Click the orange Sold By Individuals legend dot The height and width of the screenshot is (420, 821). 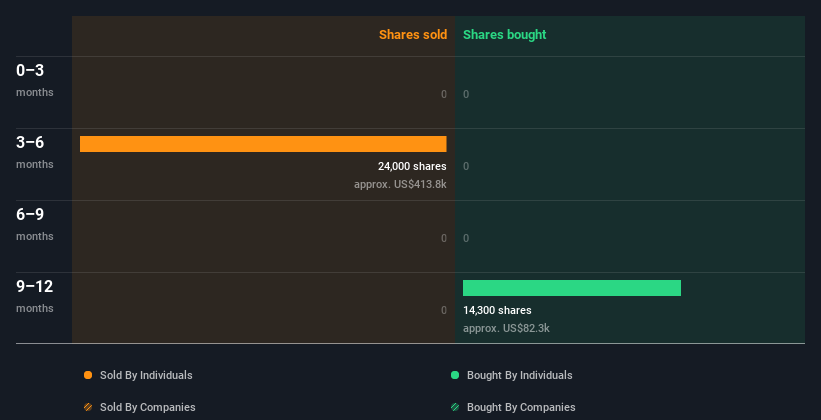tap(88, 375)
